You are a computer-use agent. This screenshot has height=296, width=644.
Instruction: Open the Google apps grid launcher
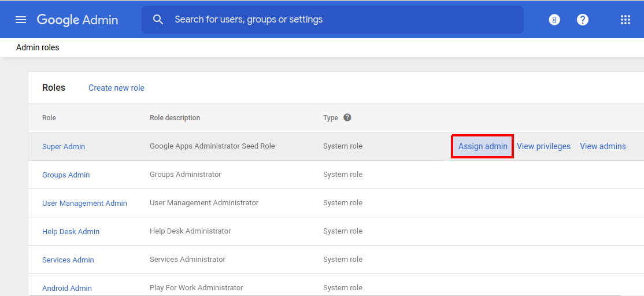(x=625, y=20)
